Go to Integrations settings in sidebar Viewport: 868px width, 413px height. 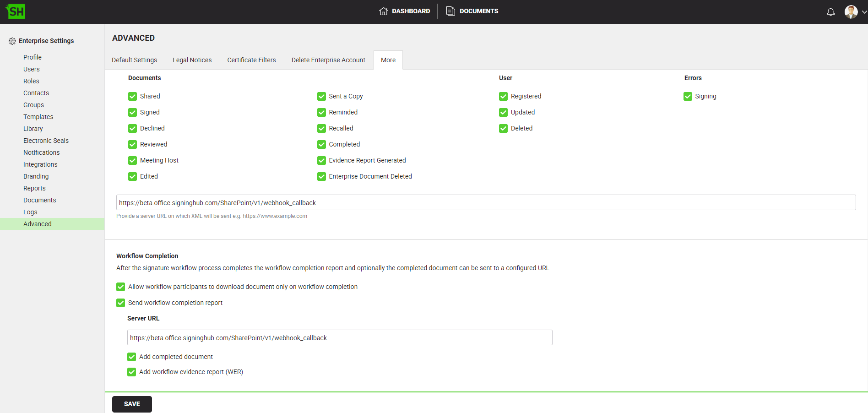pyautogui.click(x=40, y=164)
